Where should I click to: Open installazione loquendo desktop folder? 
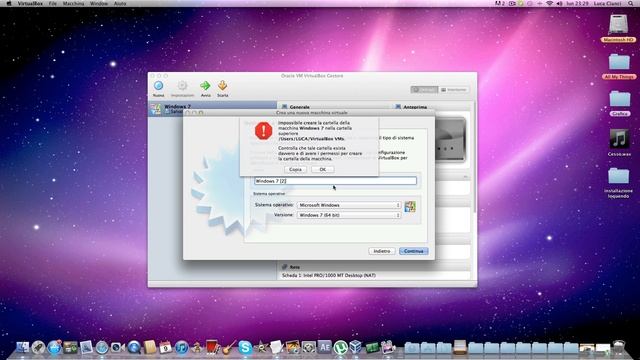[619, 176]
